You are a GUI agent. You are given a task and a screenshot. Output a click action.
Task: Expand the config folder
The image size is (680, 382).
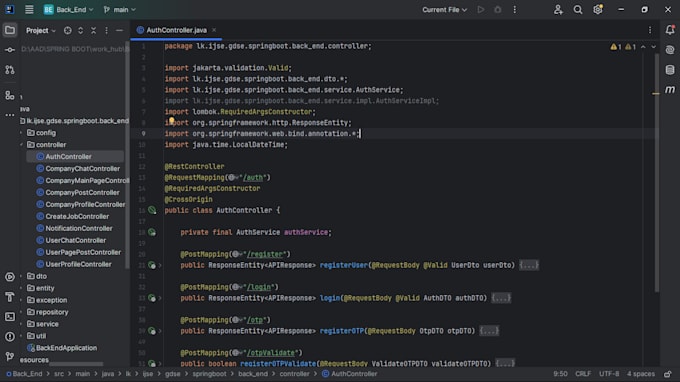(21, 133)
